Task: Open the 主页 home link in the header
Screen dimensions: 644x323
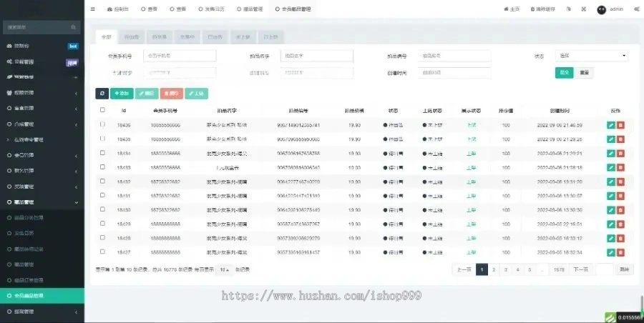Action: click(x=512, y=9)
